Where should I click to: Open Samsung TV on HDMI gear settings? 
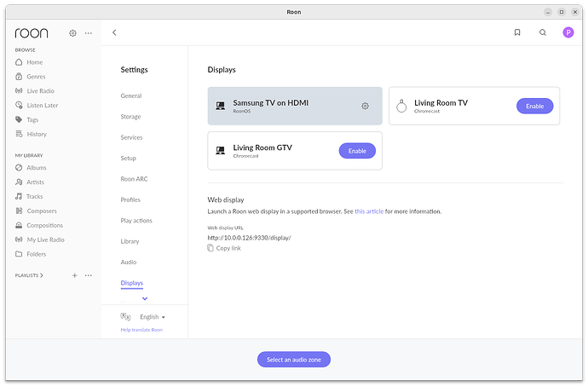pos(365,106)
